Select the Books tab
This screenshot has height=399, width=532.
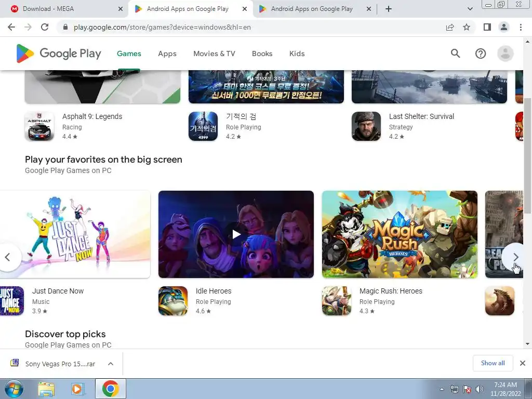262,54
